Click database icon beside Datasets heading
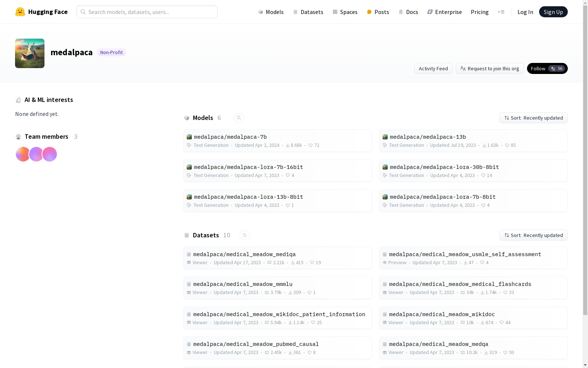 point(187,235)
